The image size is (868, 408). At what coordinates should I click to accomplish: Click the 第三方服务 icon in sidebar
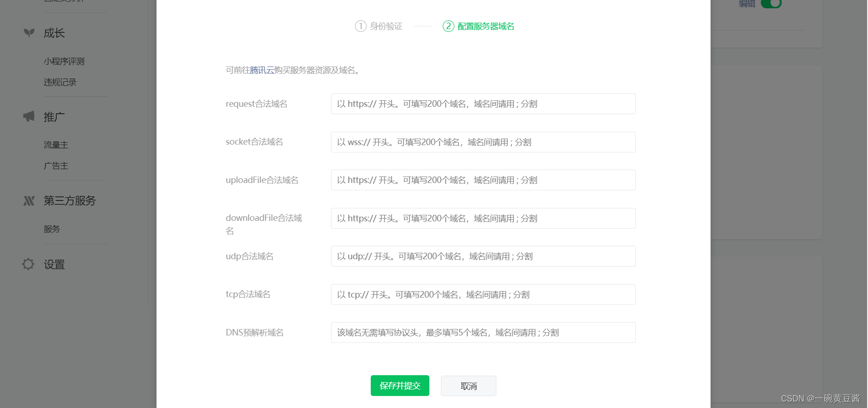[29, 201]
